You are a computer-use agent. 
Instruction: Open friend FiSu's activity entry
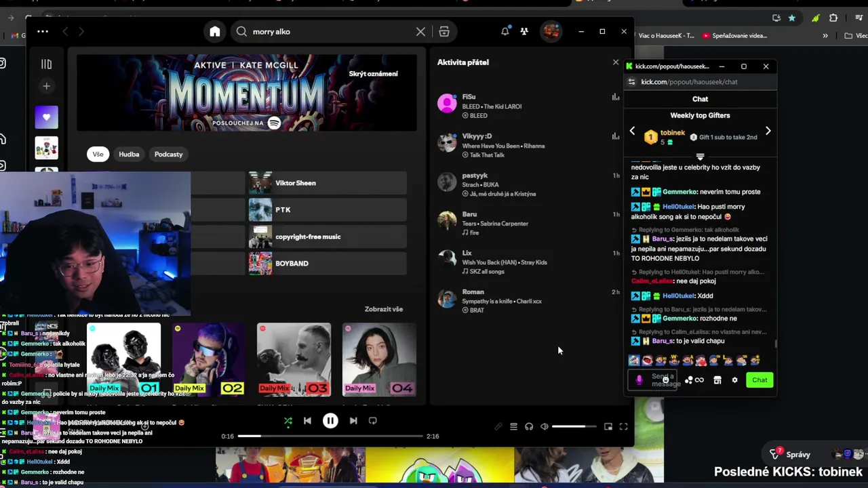[529, 106]
